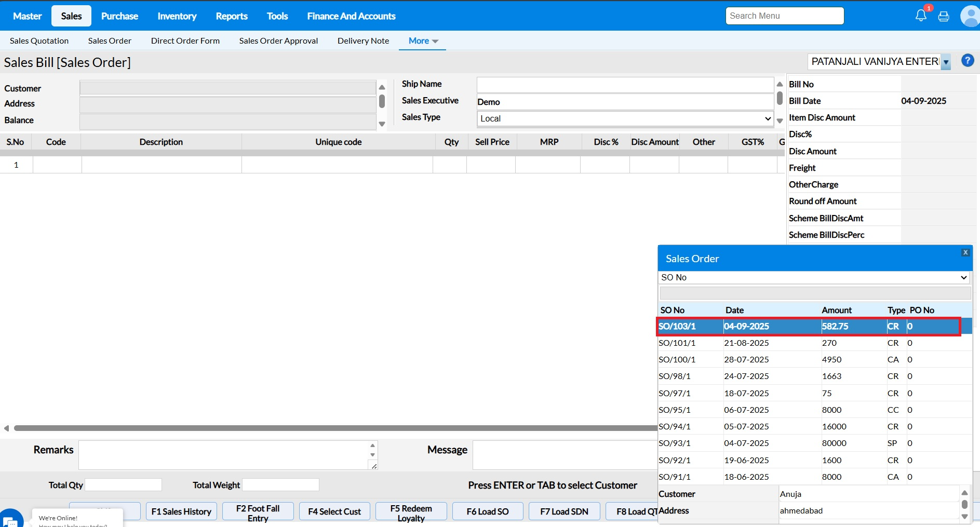Viewport: 980px width, 527px height.
Task: Click the Search Menu input field
Action: (784, 16)
